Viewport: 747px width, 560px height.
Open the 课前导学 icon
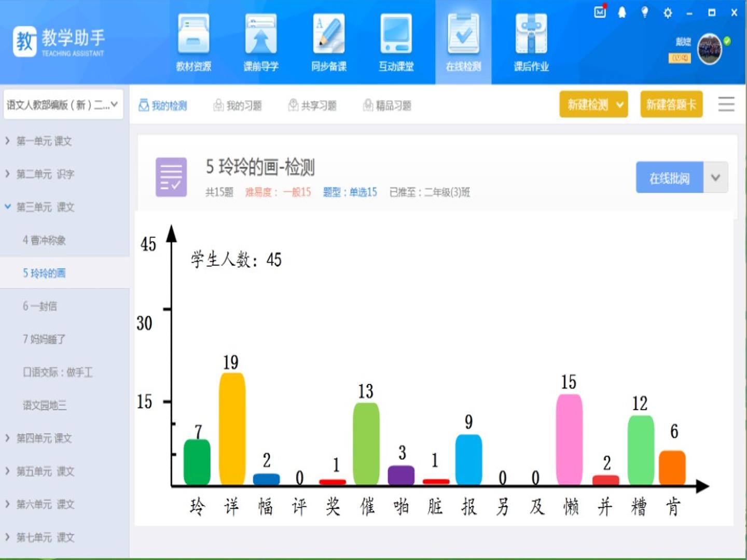point(261,34)
